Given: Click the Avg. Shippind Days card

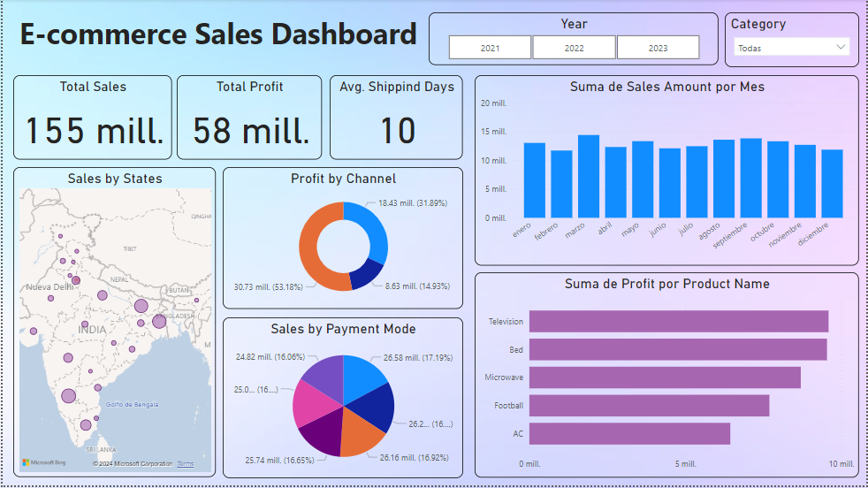Looking at the screenshot, I should coord(396,118).
